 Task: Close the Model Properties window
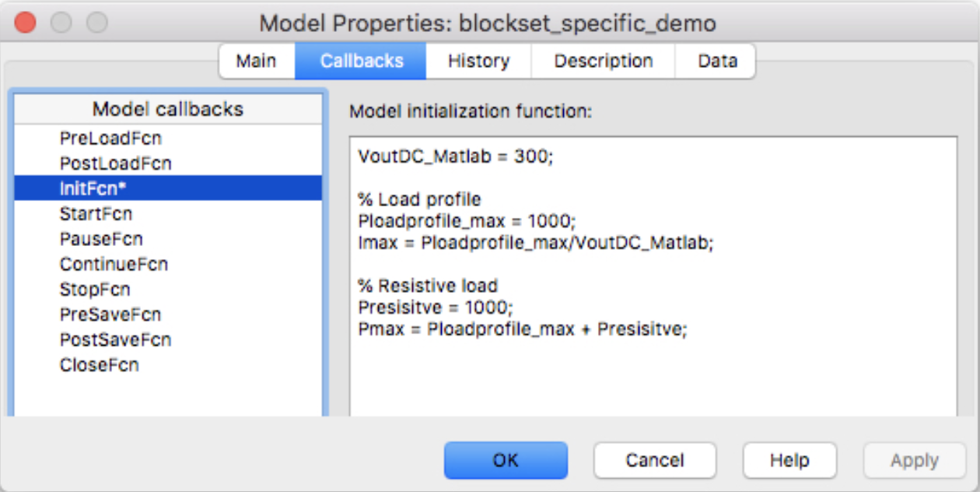(26, 23)
